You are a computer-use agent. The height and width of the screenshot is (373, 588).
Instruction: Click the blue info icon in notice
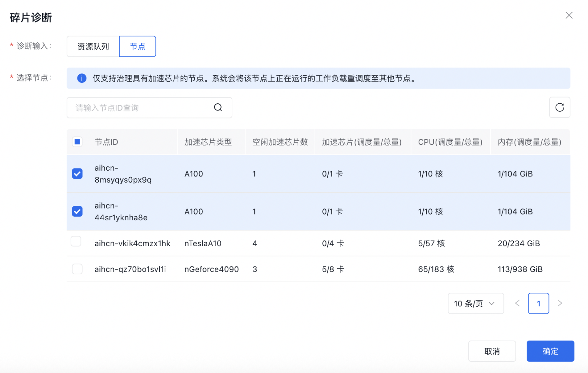[82, 78]
